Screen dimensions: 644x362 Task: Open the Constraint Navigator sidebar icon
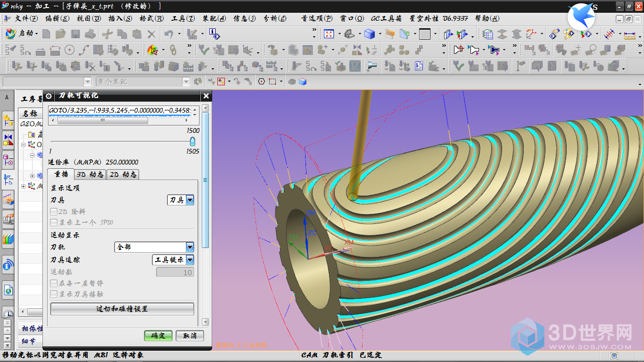pyautogui.click(x=8, y=140)
